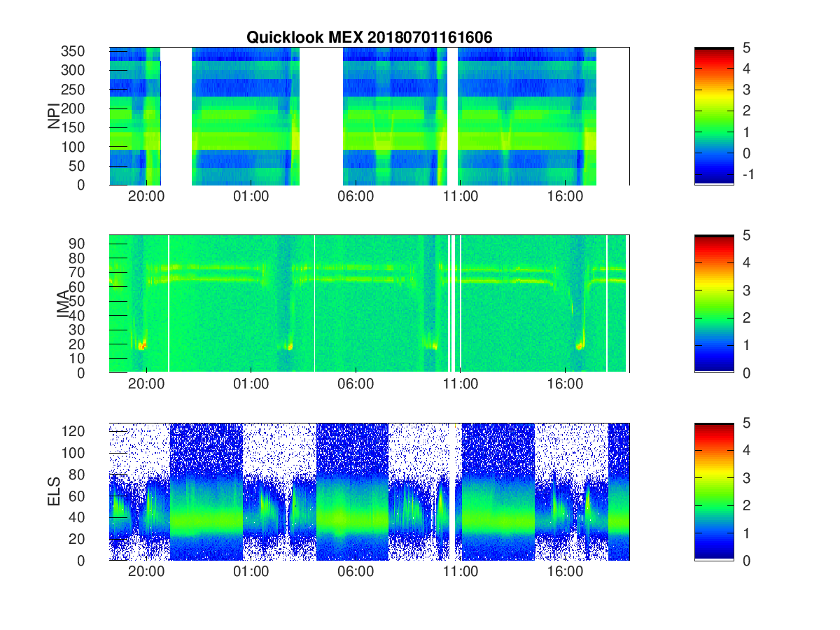Click 11:00 time label under IMA plot
Viewport: 840px width, 630px height.
pyautogui.click(x=461, y=384)
